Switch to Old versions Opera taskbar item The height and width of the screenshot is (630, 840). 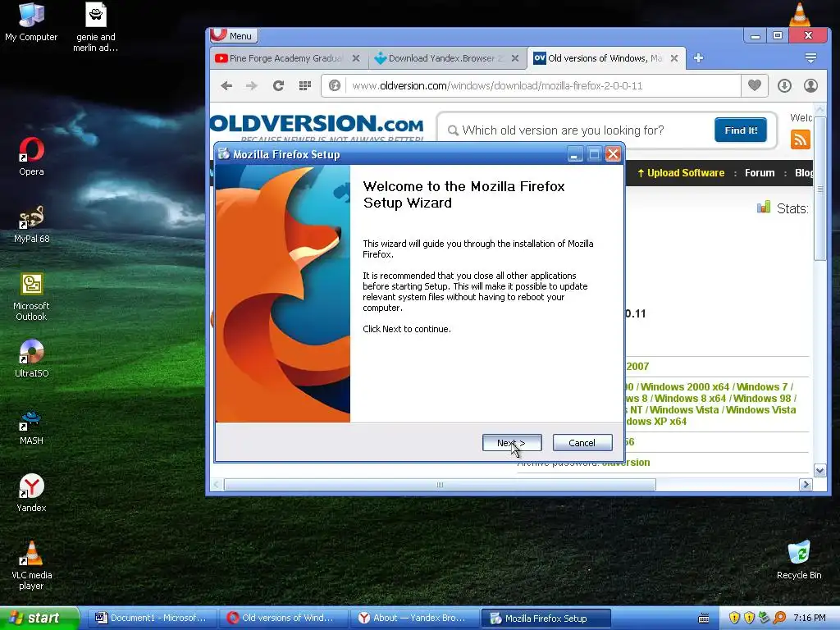(x=283, y=619)
